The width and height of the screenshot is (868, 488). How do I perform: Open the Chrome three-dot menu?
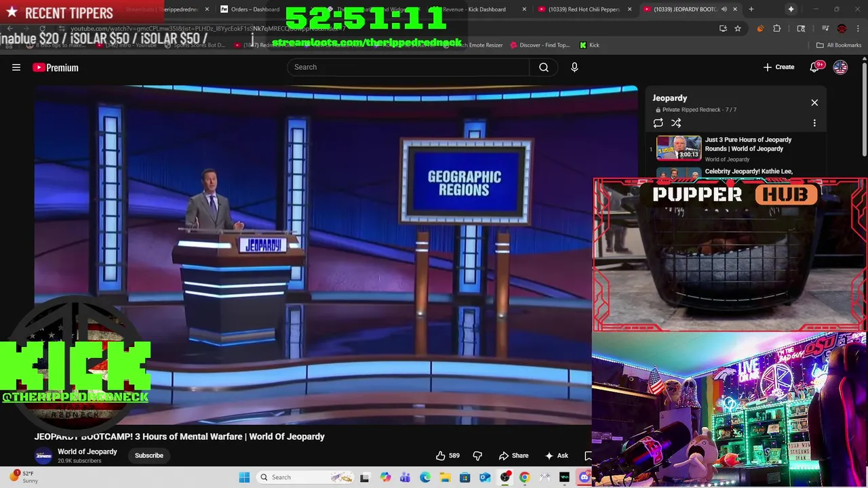click(x=859, y=28)
